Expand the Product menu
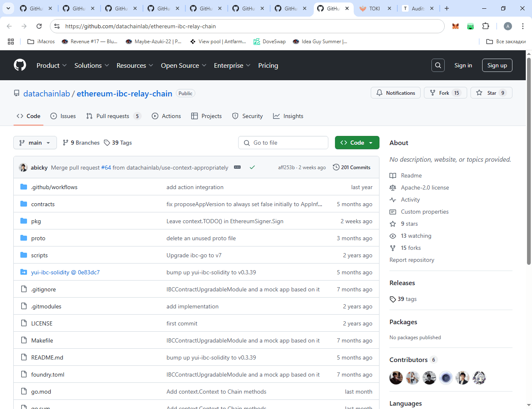Image resolution: width=532 pixels, height=409 pixels. (52, 65)
